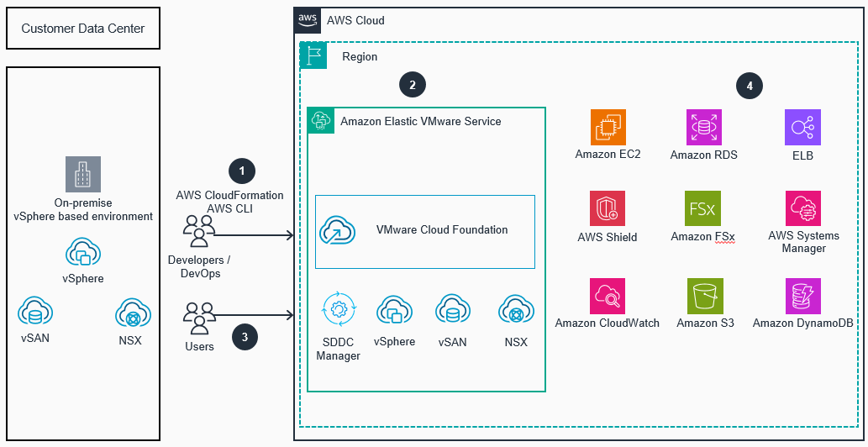
Task: Click the ELB load balancer icon
Action: (802, 128)
